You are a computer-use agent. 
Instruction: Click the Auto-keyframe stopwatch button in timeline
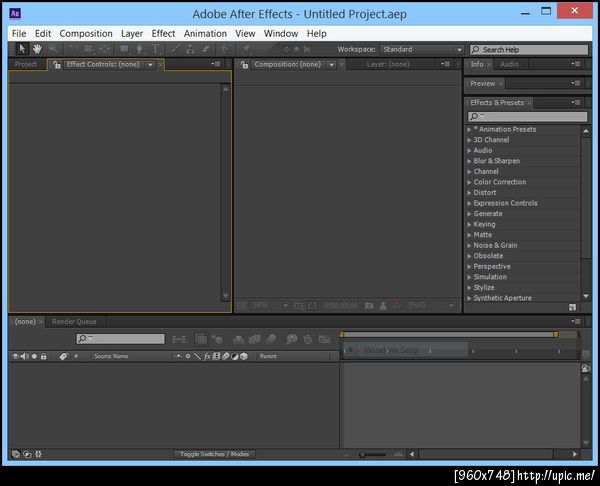click(x=308, y=339)
